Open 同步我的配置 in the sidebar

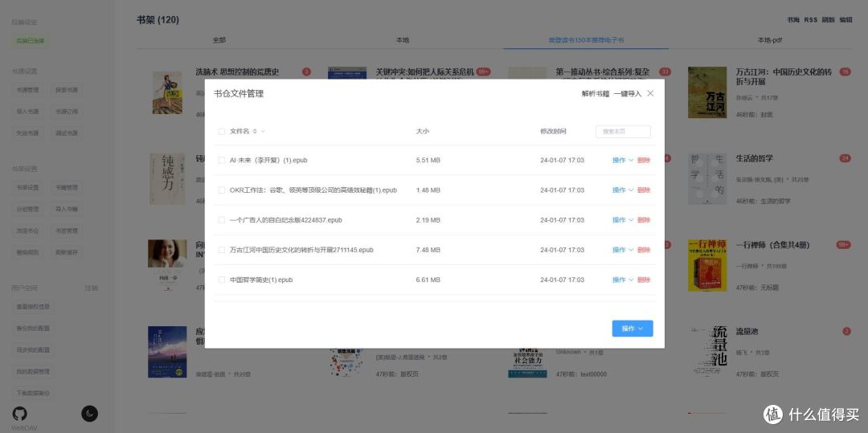coord(33,350)
